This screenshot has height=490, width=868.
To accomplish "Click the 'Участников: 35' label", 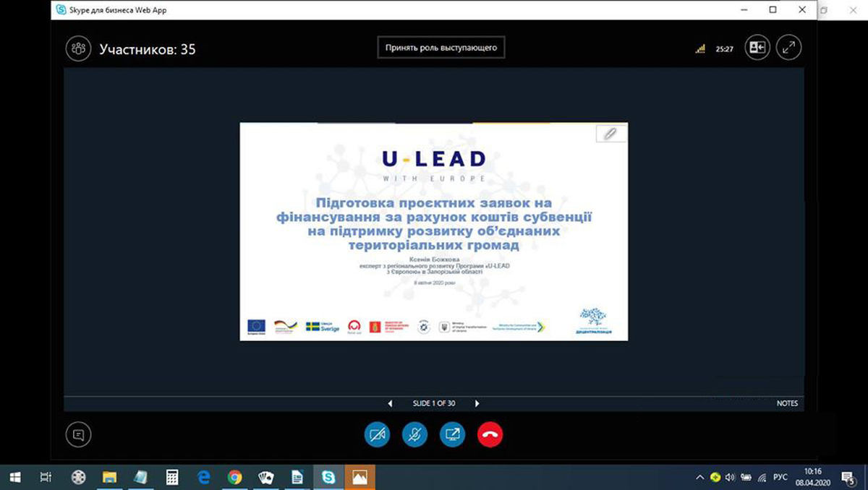I will coord(148,49).
